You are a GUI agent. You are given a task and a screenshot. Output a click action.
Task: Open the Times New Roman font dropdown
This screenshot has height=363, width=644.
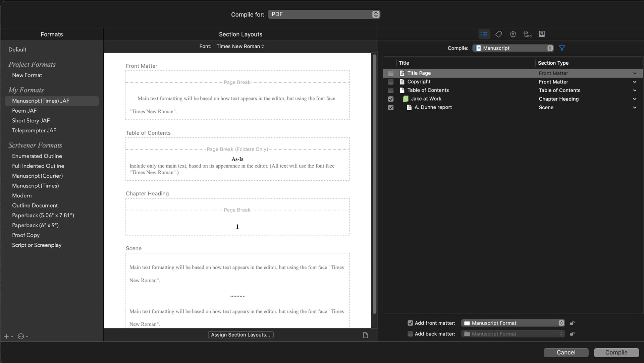click(240, 46)
